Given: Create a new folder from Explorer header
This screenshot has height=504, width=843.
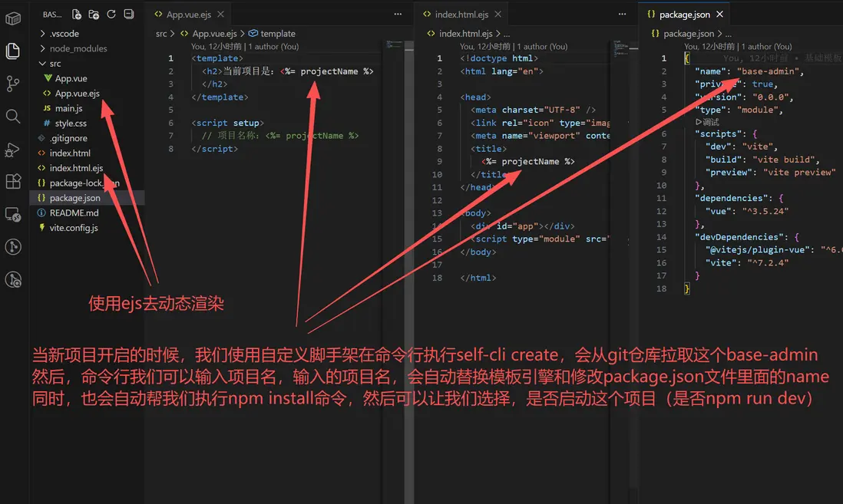Looking at the screenshot, I should tap(94, 15).
